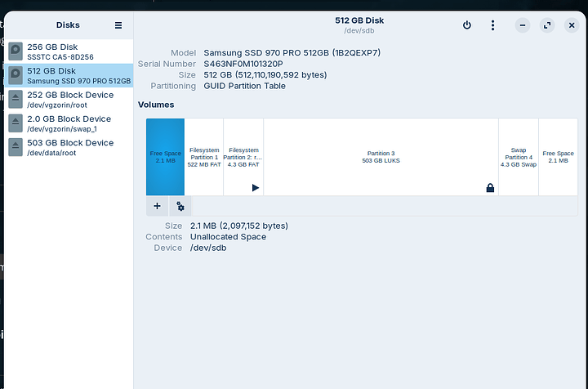Click the 256 GB Disk drive icon
The width and height of the screenshot is (588, 389).
16,51
